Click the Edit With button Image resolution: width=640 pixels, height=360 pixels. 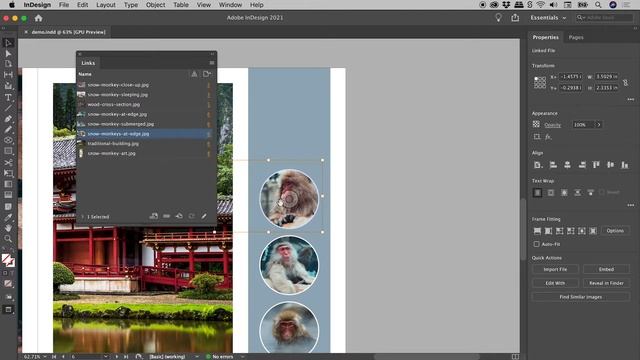tap(555, 283)
